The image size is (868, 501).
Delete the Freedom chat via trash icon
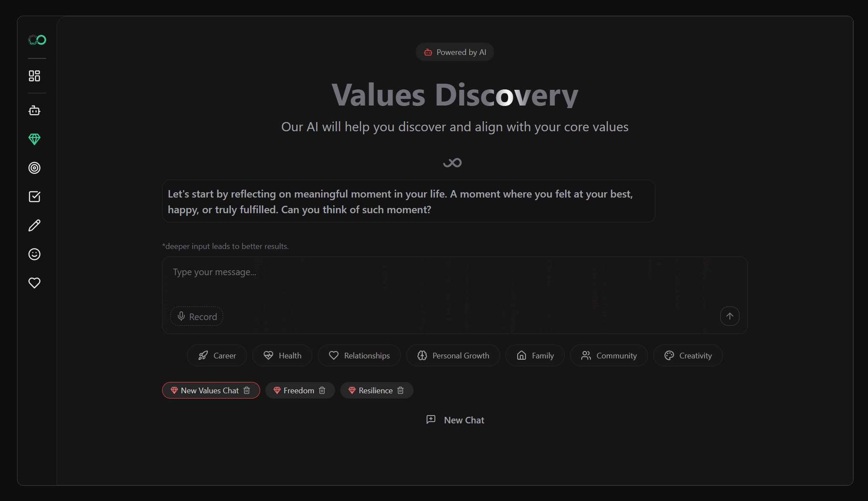tap(322, 390)
